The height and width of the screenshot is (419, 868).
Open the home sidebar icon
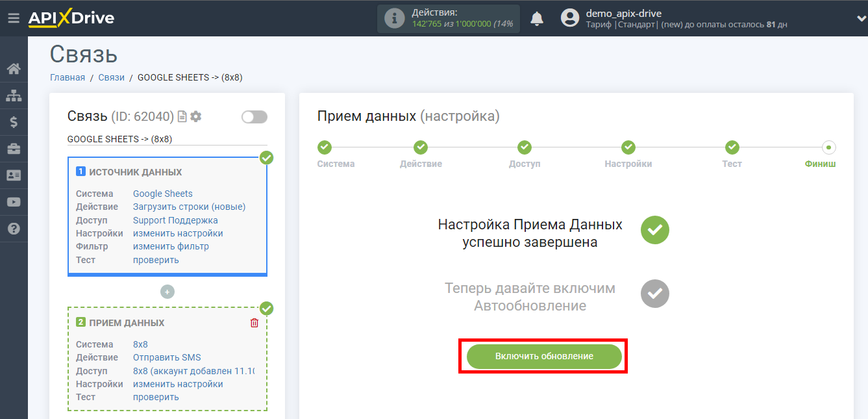point(14,69)
